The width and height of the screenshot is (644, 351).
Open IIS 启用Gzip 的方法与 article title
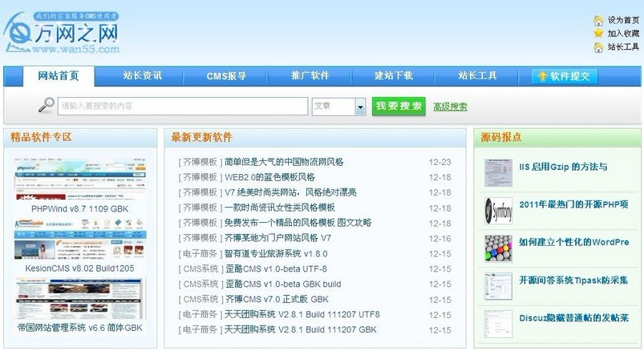[x=563, y=167]
